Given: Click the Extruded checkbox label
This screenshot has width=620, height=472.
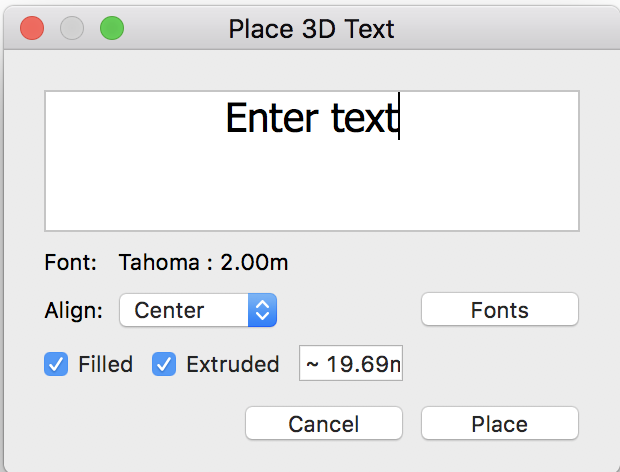Looking at the screenshot, I should click(x=232, y=364).
